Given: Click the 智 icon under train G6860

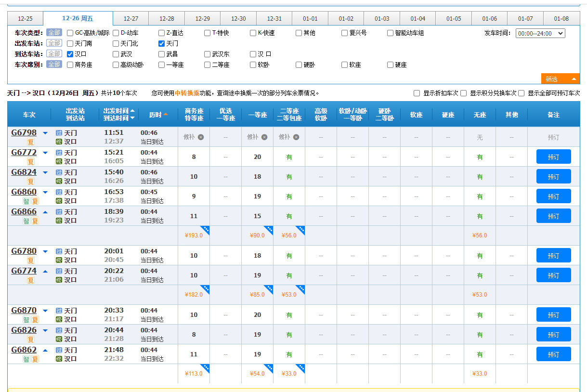Looking at the screenshot, I should (26, 201).
